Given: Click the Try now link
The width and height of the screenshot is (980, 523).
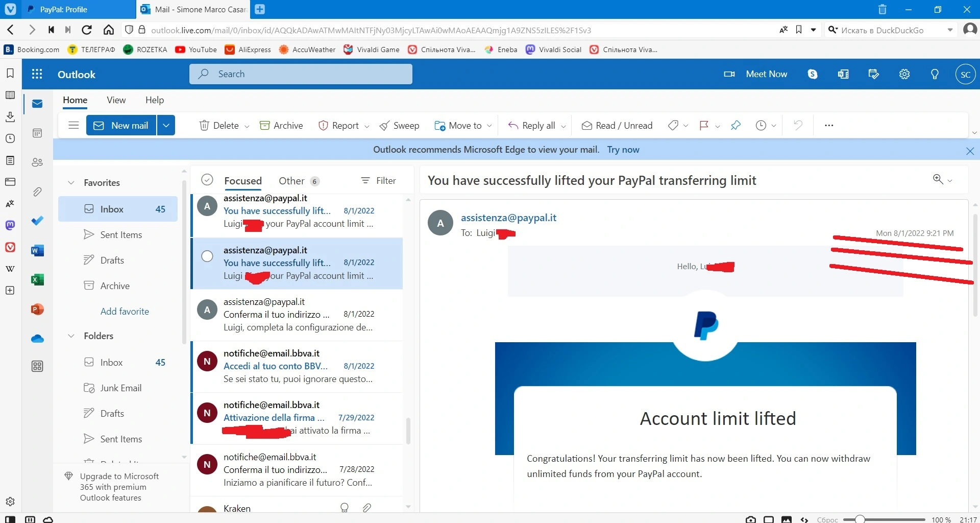Looking at the screenshot, I should point(623,150).
